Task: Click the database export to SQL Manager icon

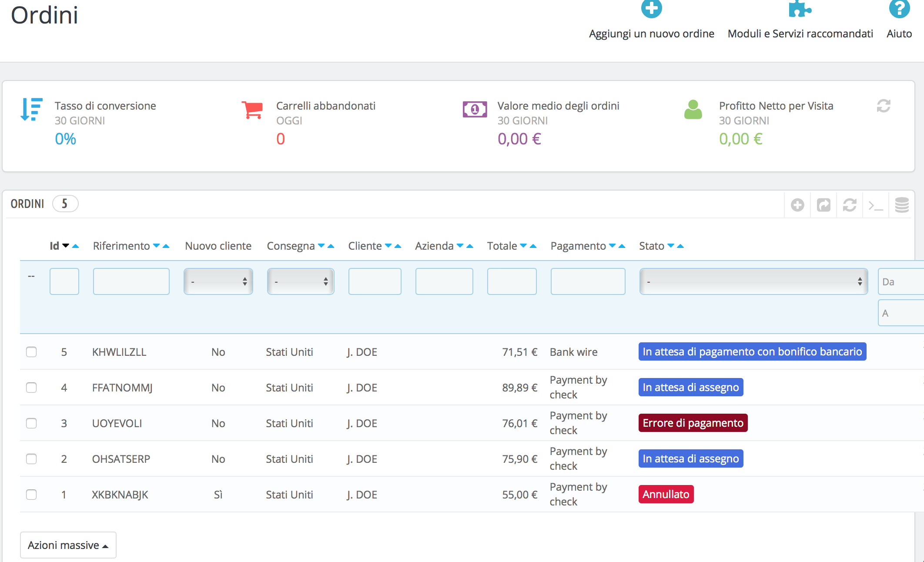Action: tap(901, 205)
